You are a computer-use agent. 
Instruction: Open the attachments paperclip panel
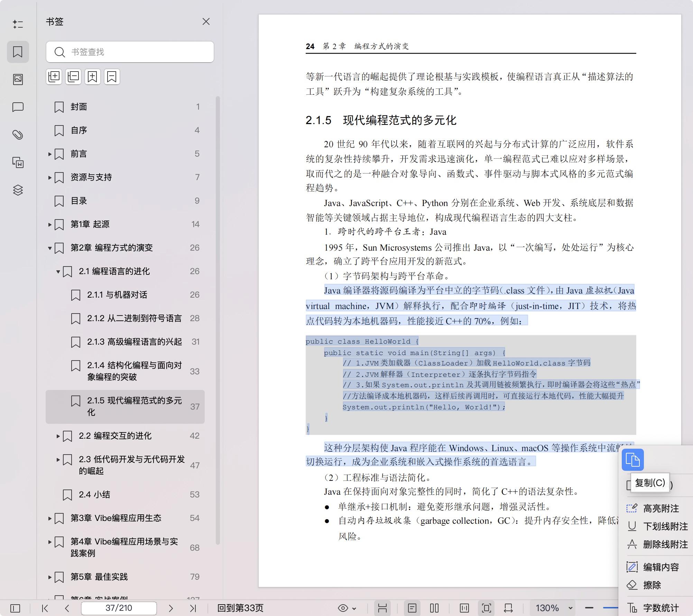click(x=18, y=134)
